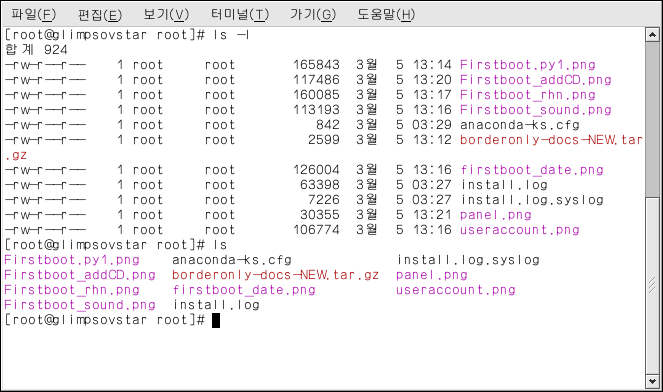Click the Firstboot.py1.png name in long listing
663x392 pixels.
(527, 65)
